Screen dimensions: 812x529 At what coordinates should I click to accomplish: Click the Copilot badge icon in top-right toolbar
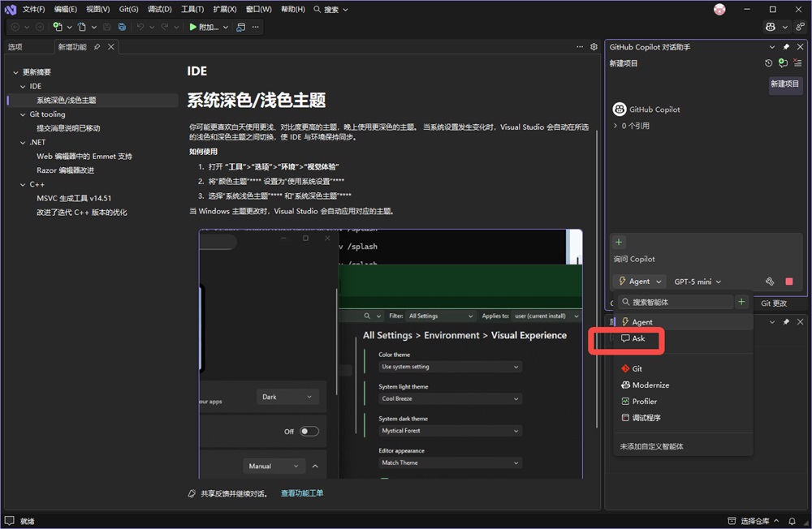click(x=771, y=27)
